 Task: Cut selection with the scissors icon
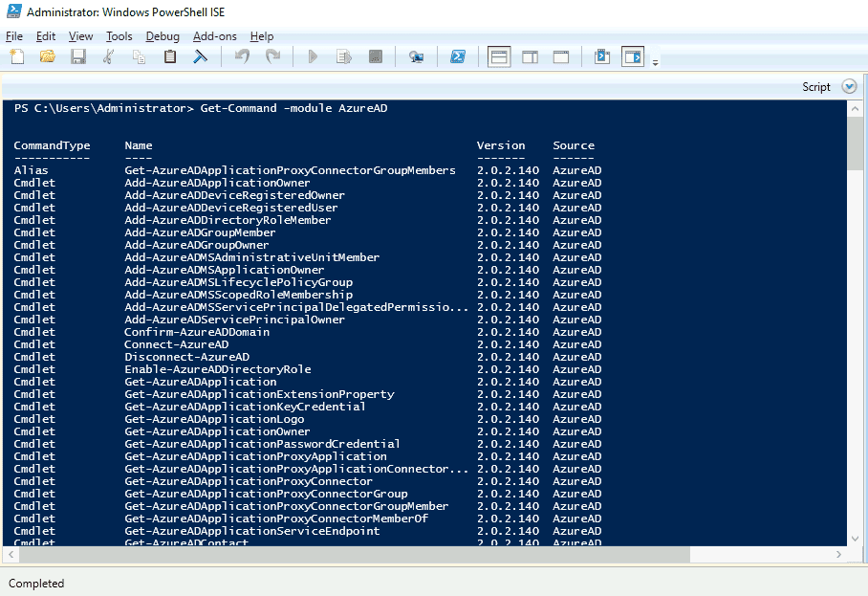pos(109,56)
